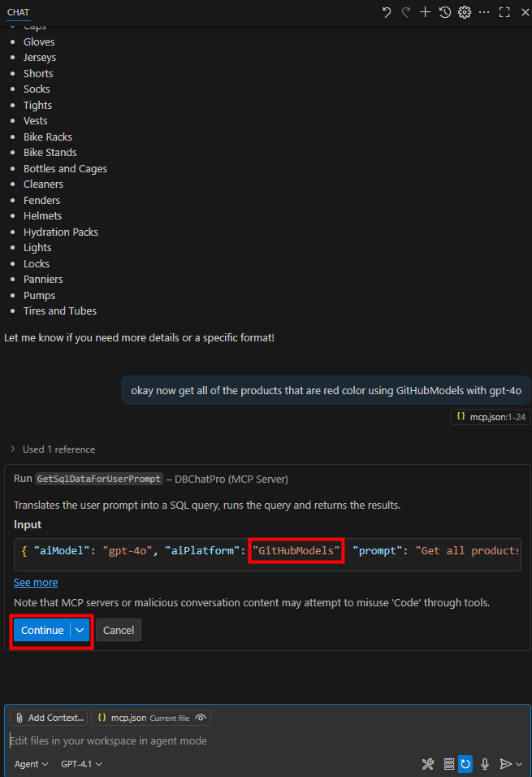
Task: Maximize the chat panel
Action: (x=504, y=12)
